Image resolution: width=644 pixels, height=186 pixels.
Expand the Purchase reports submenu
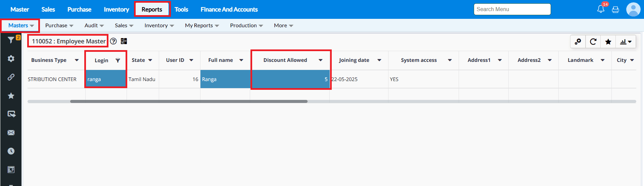pyautogui.click(x=59, y=26)
